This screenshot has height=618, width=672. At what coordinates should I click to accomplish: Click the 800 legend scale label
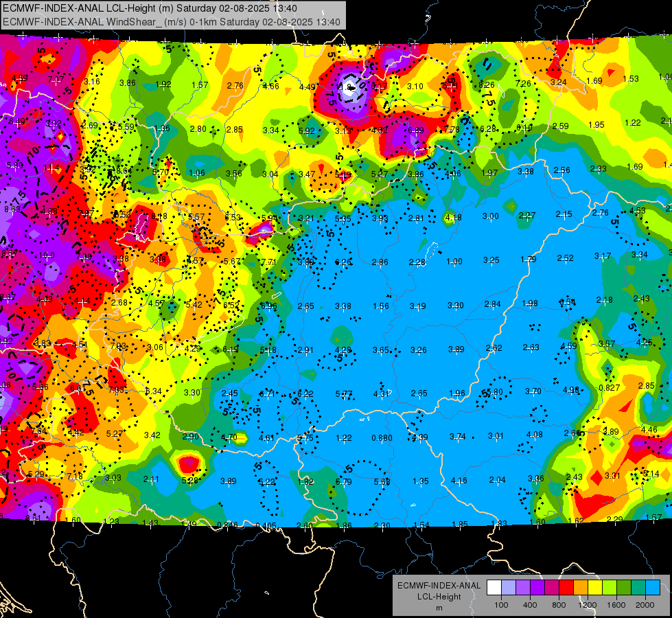559,605
